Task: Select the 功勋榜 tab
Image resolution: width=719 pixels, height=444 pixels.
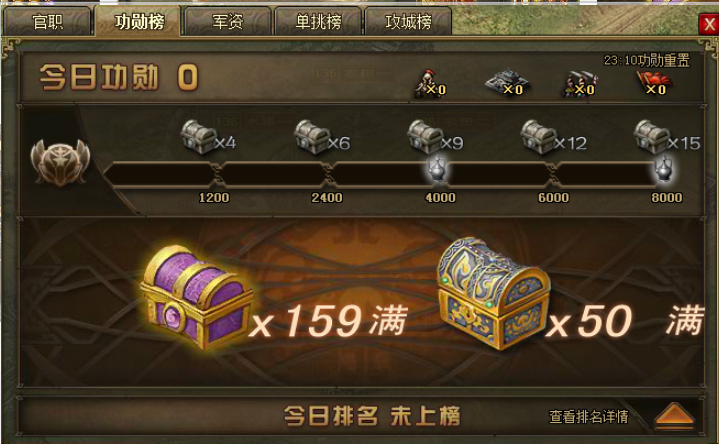Action: tap(138, 21)
